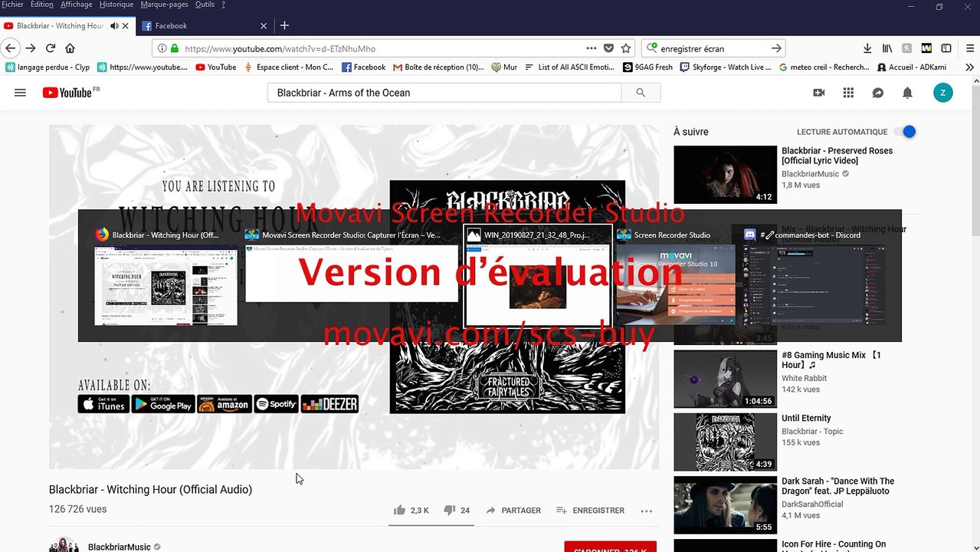Open a new browser tab
Screen dimensions: 980x552
pyautogui.click(x=284, y=25)
